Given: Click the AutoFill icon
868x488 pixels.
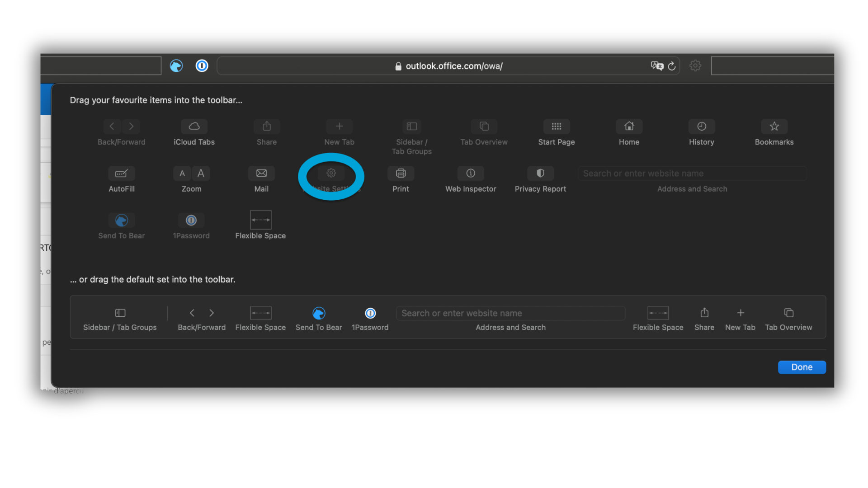Looking at the screenshot, I should pos(121,174).
